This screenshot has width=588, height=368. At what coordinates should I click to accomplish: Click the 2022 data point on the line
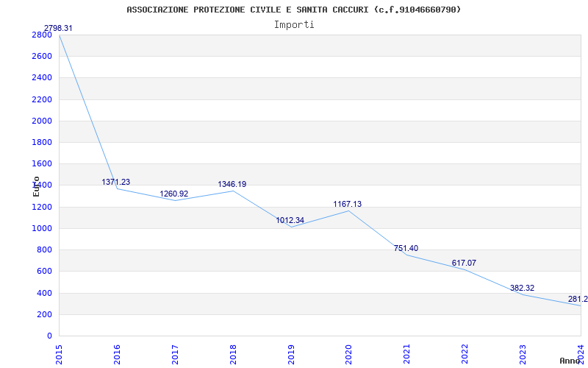[x=465, y=269]
